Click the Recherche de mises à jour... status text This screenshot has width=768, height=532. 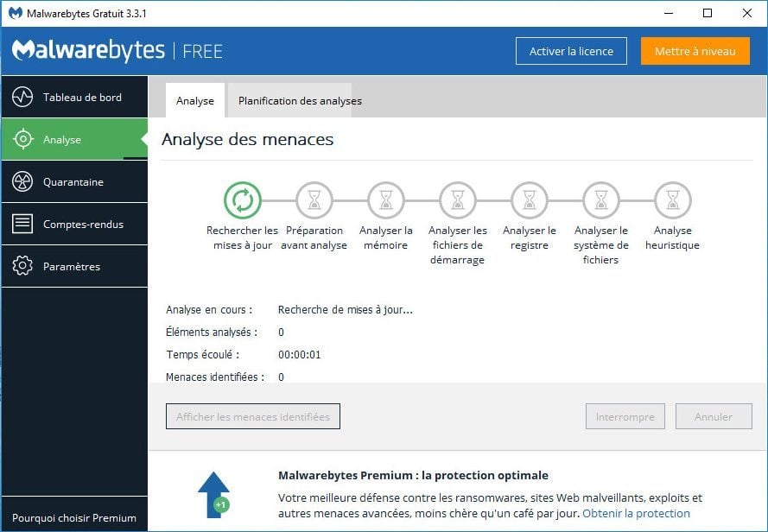coord(345,309)
